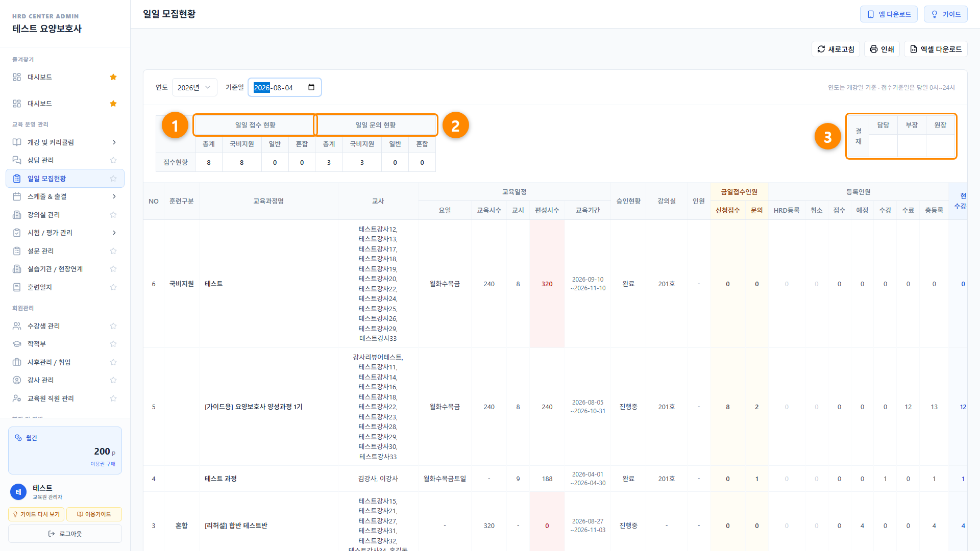Image resolution: width=980 pixels, height=551 pixels.
Task: Click the 훈련일지 document icon
Action: [x=17, y=287]
